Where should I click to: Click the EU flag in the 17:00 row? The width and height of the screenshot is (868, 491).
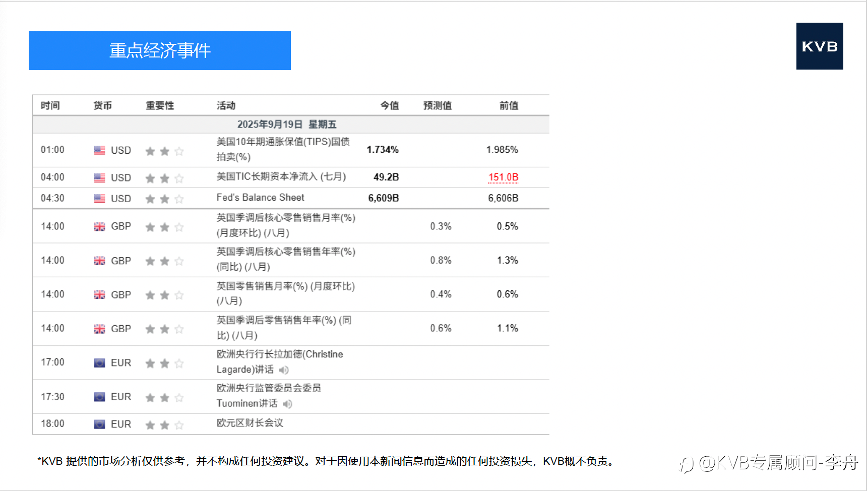point(100,363)
